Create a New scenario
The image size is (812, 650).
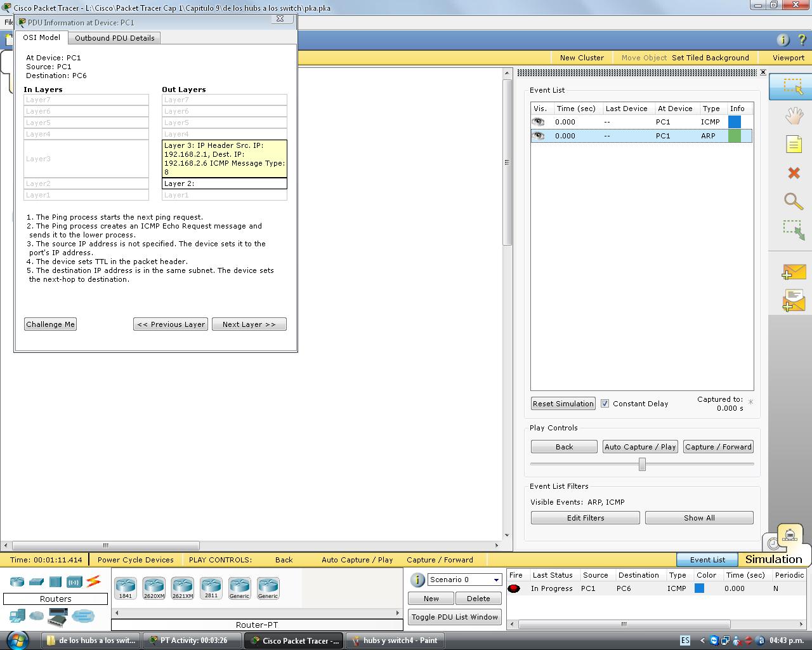[x=431, y=599]
